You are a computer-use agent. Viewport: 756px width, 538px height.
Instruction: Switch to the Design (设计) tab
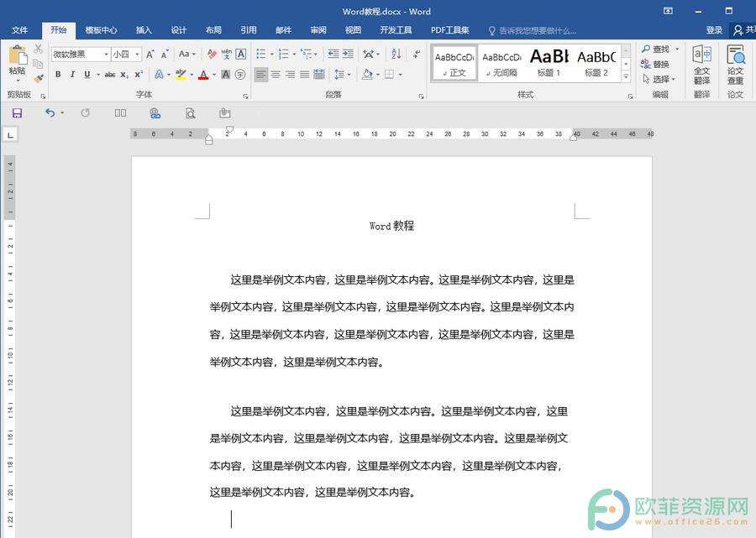[x=178, y=30]
